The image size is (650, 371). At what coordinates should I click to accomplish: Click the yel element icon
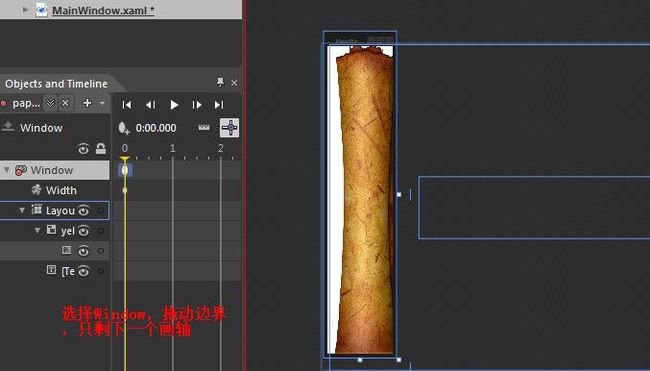pos(51,229)
